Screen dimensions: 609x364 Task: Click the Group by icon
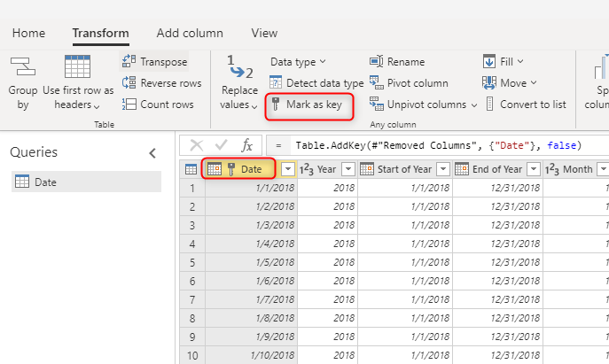click(22, 67)
